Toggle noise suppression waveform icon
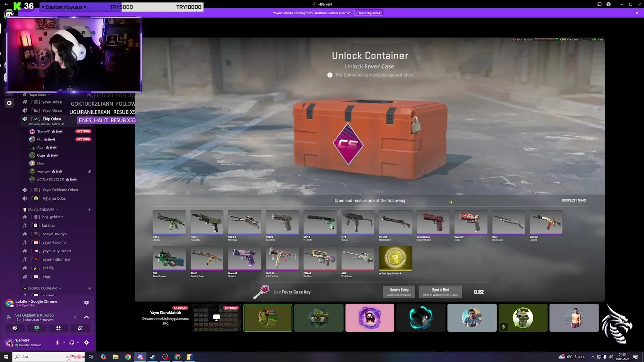 pos(77,317)
